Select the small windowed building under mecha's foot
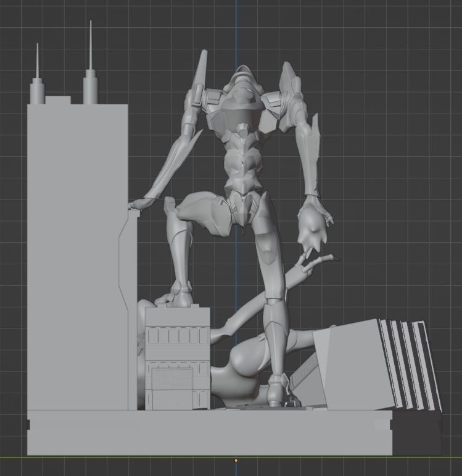 click(x=178, y=358)
